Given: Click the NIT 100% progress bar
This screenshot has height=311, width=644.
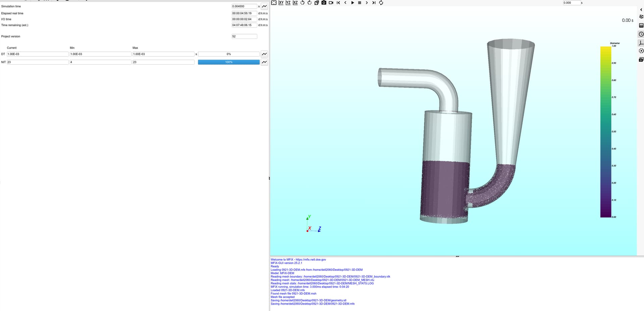Looking at the screenshot, I should tap(229, 62).
